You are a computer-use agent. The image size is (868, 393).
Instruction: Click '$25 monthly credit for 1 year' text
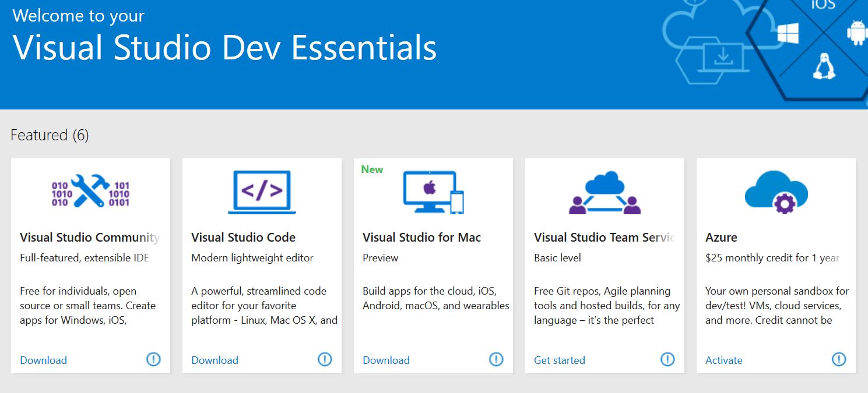772,258
